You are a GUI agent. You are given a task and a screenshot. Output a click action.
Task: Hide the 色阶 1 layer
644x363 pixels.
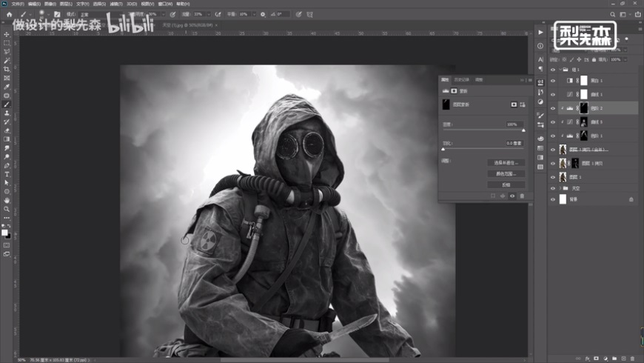pyautogui.click(x=553, y=136)
